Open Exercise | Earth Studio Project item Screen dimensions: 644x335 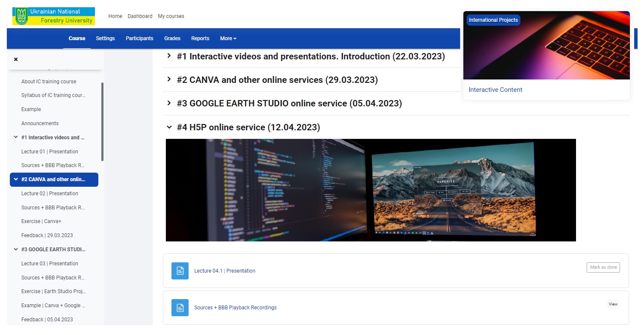(x=53, y=291)
